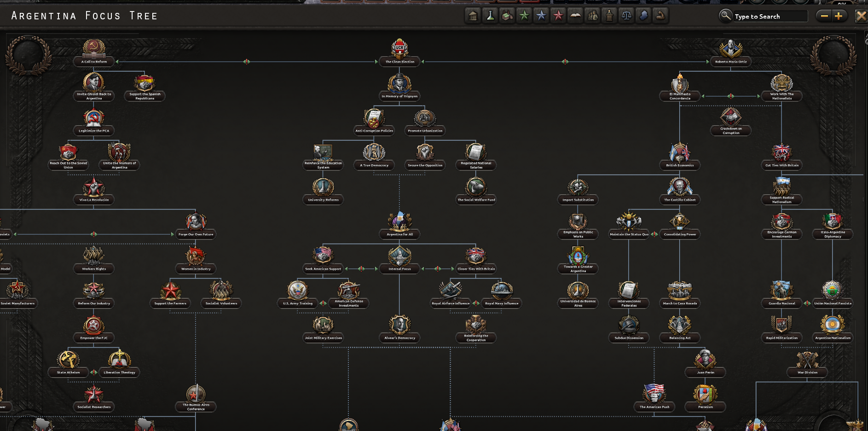This screenshot has width=868, height=431.
Task: Select Internal Focus node
Action: point(399,260)
